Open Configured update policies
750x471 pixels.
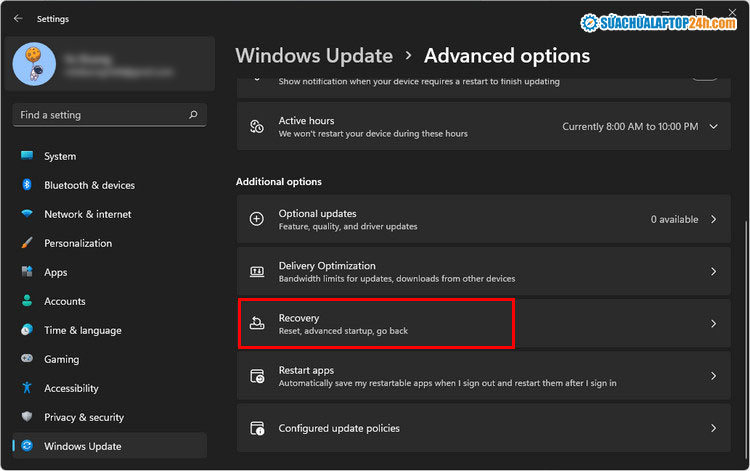tap(484, 428)
